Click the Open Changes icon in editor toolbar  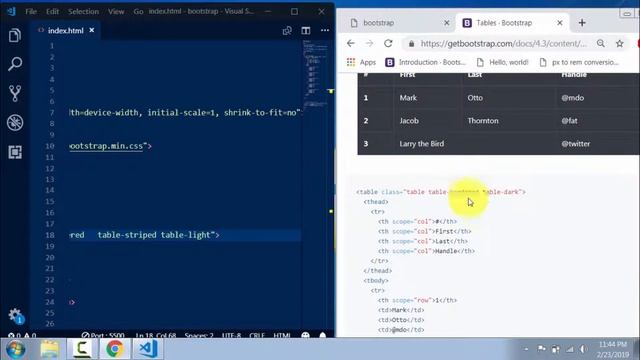tap(287, 31)
